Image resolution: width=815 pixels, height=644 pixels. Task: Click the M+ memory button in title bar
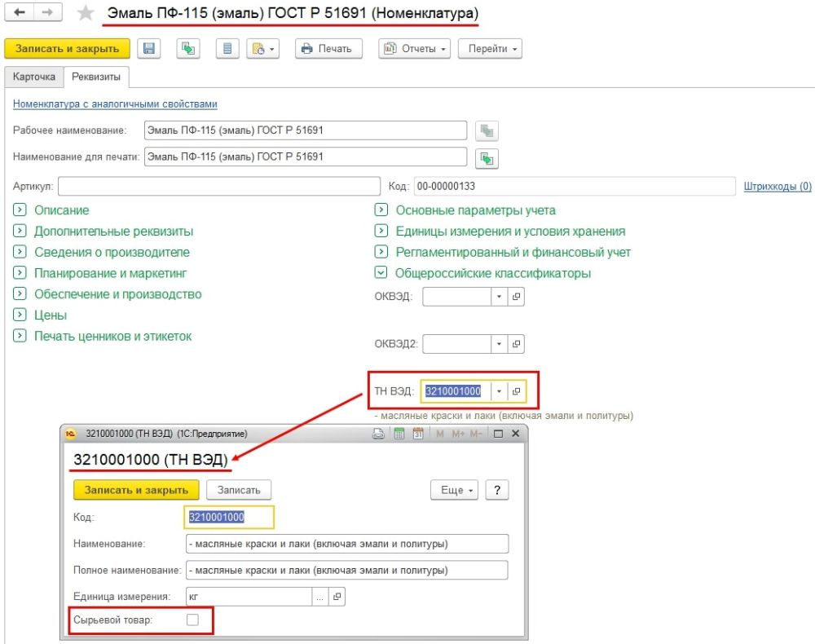pyautogui.click(x=458, y=434)
